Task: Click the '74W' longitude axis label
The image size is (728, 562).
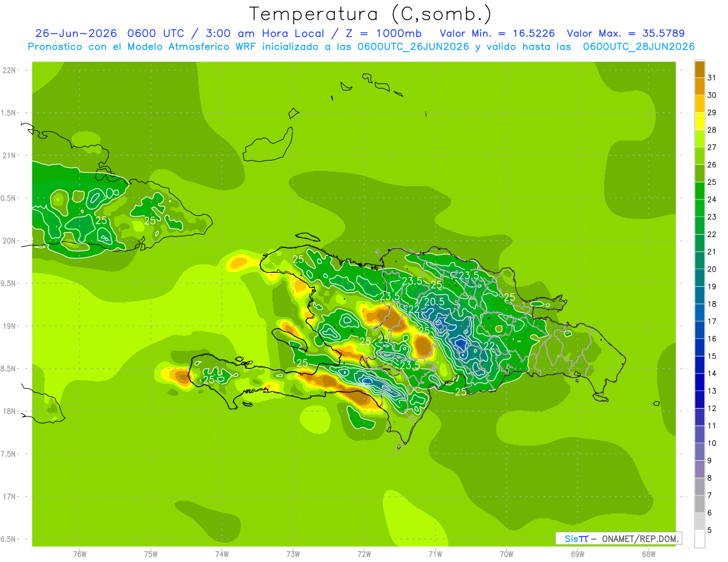Action: pos(221,554)
